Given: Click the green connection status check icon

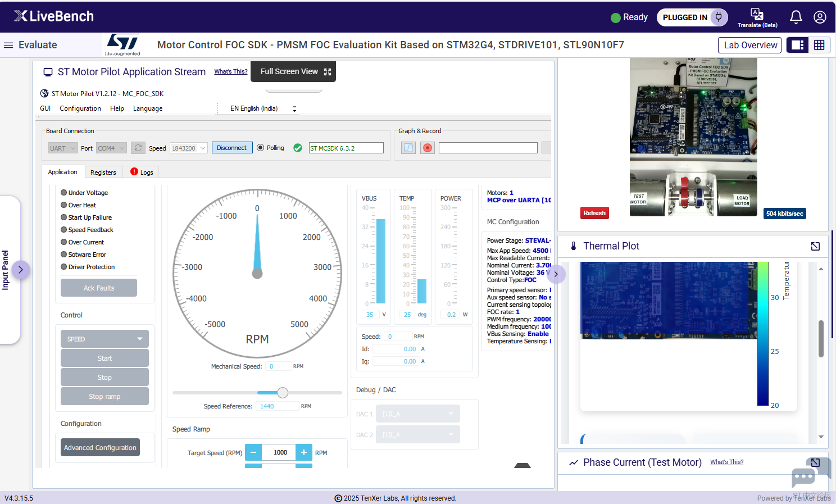Looking at the screenshot, I should coord(298,148).
